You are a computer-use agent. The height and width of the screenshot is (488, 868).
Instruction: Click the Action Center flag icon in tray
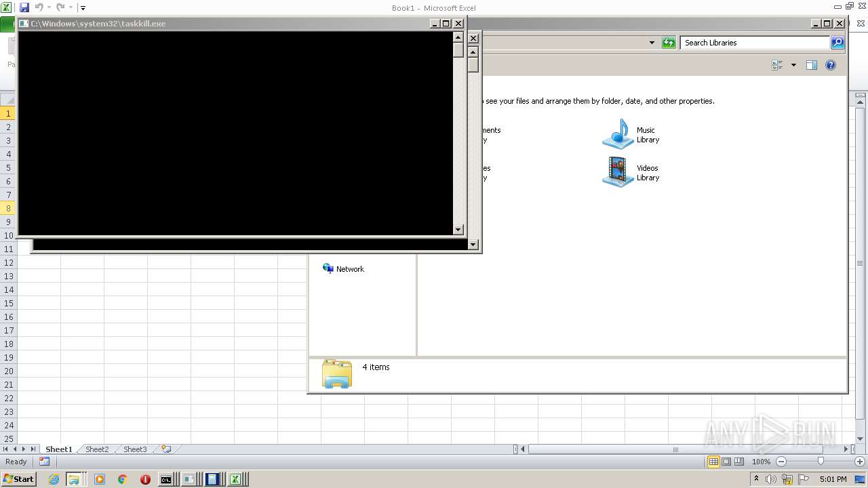coord(803,479)
